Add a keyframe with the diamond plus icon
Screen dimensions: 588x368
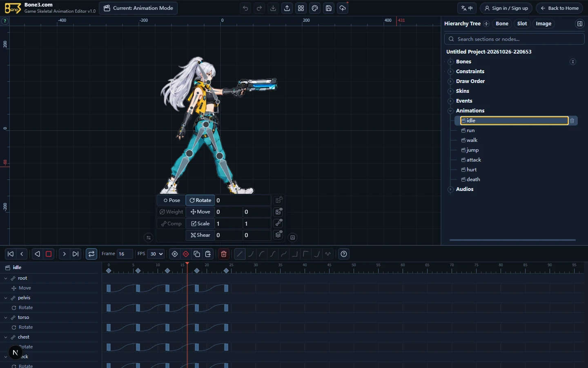[175, 254]
